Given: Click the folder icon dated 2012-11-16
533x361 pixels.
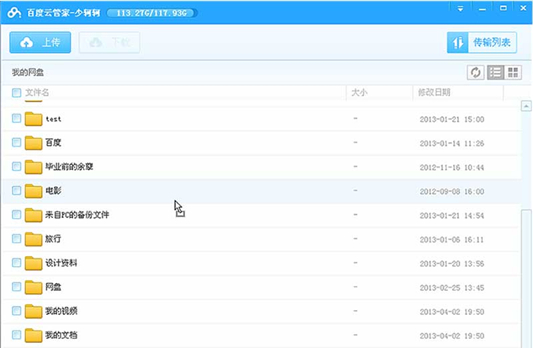Looking at the screenshot, I should (33, 167).
